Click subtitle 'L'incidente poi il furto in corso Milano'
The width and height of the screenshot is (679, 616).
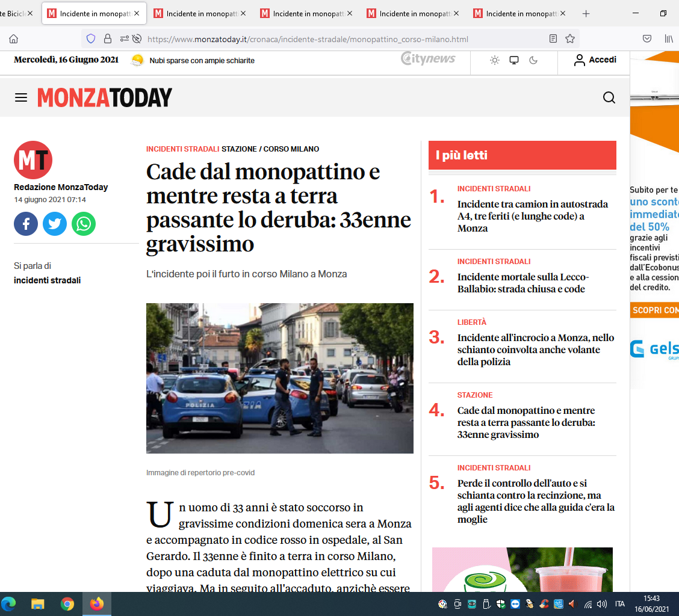tap(246, 274)
